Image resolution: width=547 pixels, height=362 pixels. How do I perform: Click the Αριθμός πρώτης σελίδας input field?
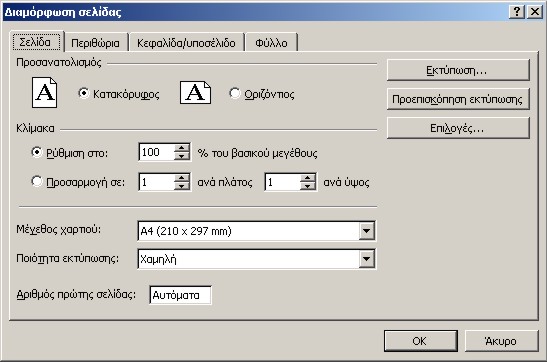[180, 295]
